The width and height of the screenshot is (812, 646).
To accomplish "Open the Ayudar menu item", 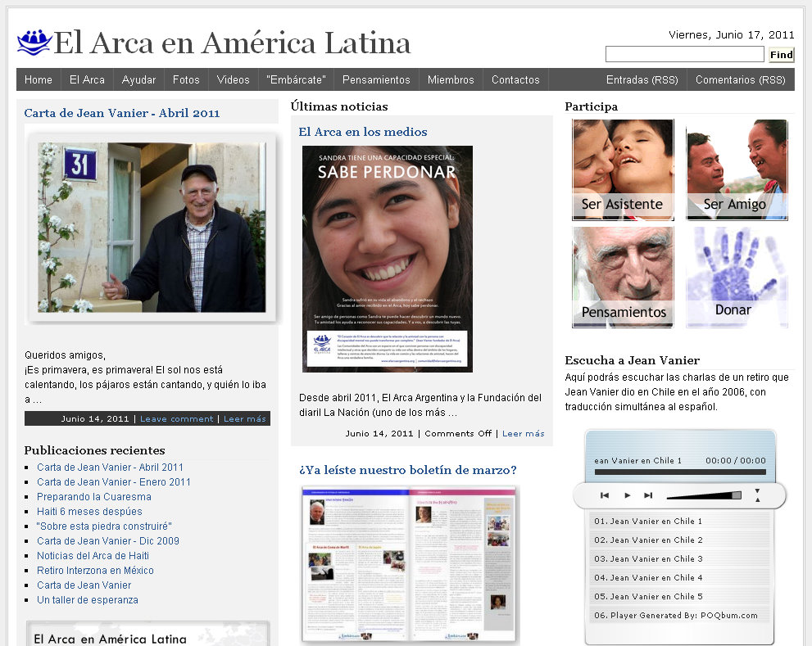I will [138, 79].
